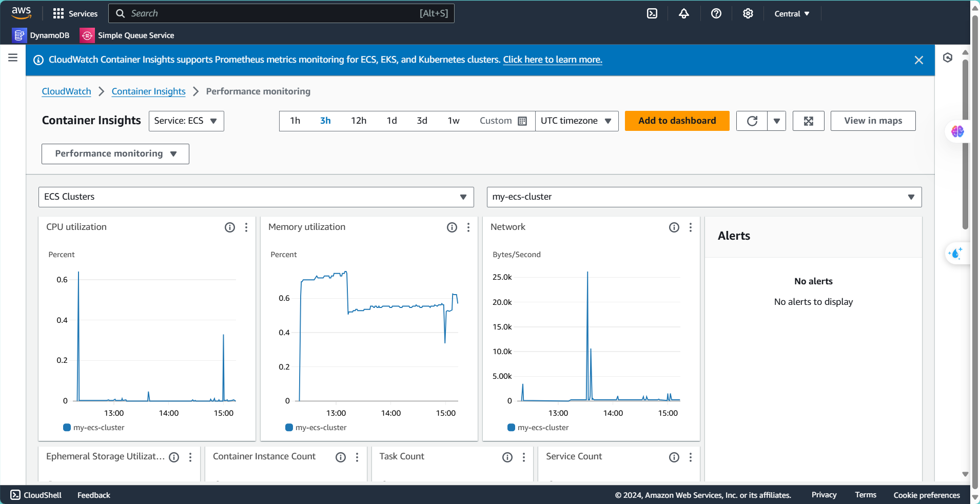Viewport: 980px width, 504px height.
Task: Follow the Click here to learn more link
Action: [x=553, y=60]
